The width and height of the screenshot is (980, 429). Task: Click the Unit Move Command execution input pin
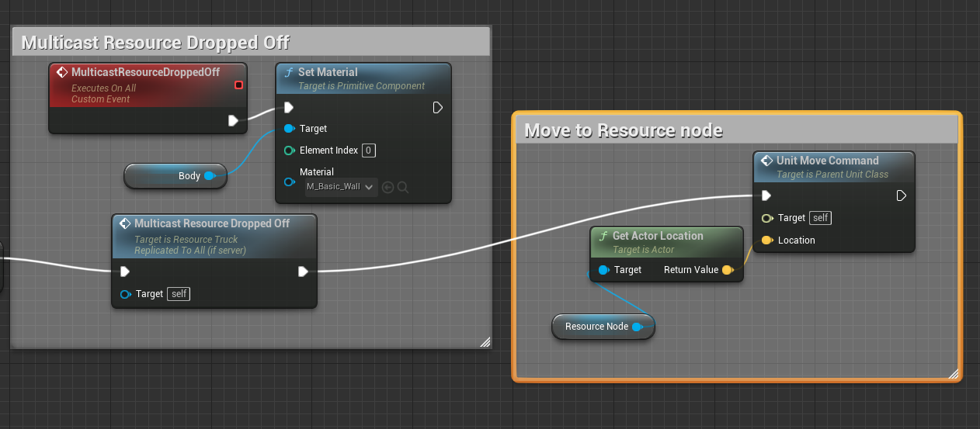pos(766,195)
